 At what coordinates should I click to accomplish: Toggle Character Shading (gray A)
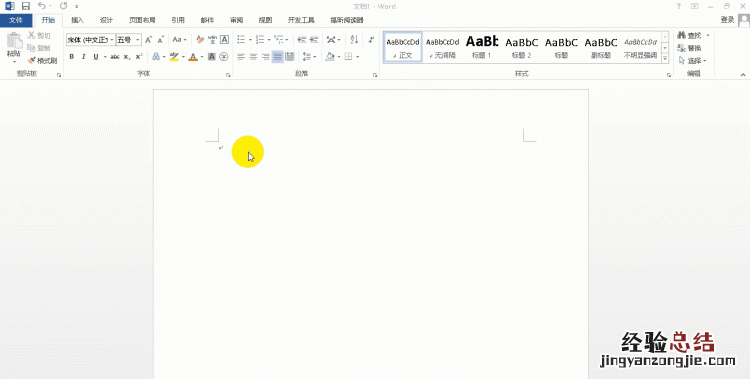pos(211,56)
